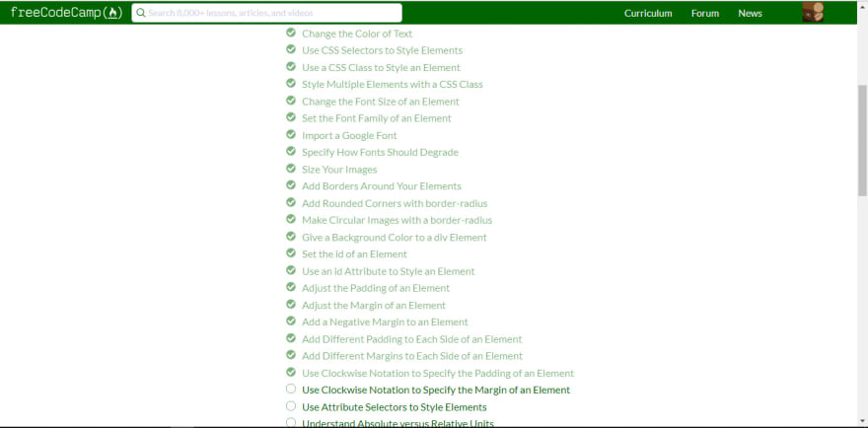Open Adjust the Margin of an Element lesson
The width and height of the screenshot is (868, 428).
point(374,305)
